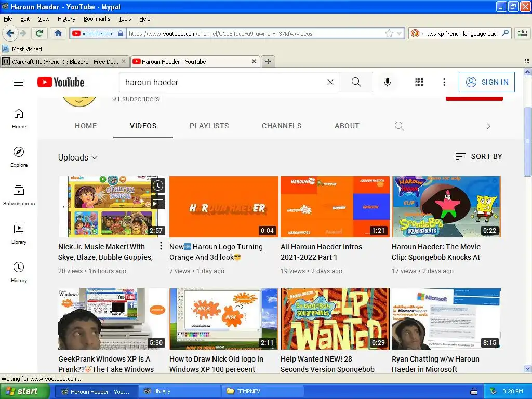Open Help Wanted NEW! 28 Seconds title

pyautogui.click(x=327, y=364)
